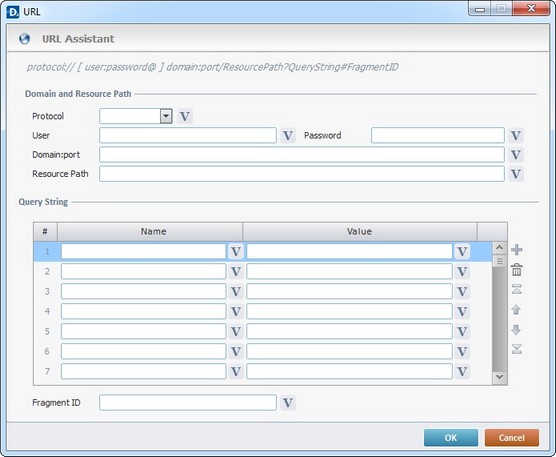Screen dimensions: 556x457
Task: Add a new query string row
Action: (517, 250)
